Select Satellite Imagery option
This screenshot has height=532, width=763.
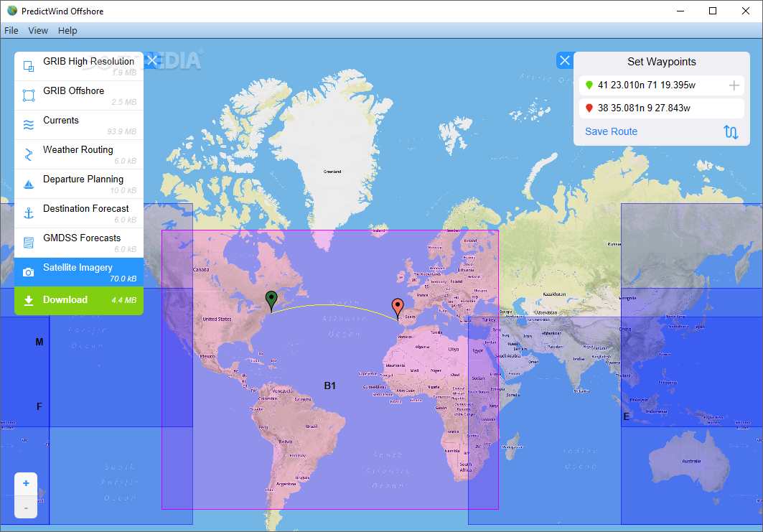(x=79, y=272)
